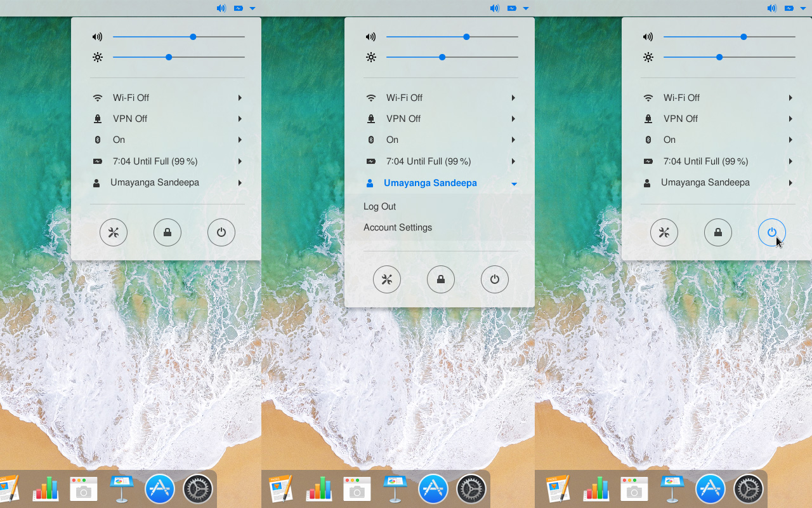Open the camera screenshot app in the left panel dock
812x508 pixels.
click(x=84, y=489)
